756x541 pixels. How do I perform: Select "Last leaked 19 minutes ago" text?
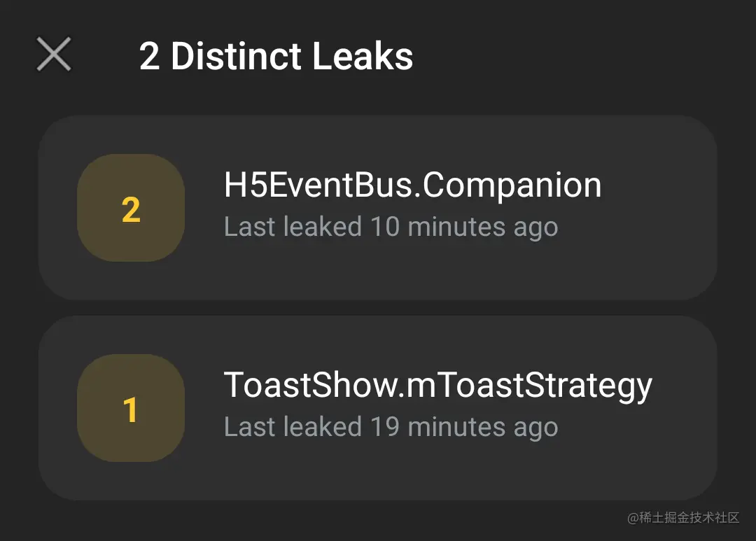click(391, 427)
